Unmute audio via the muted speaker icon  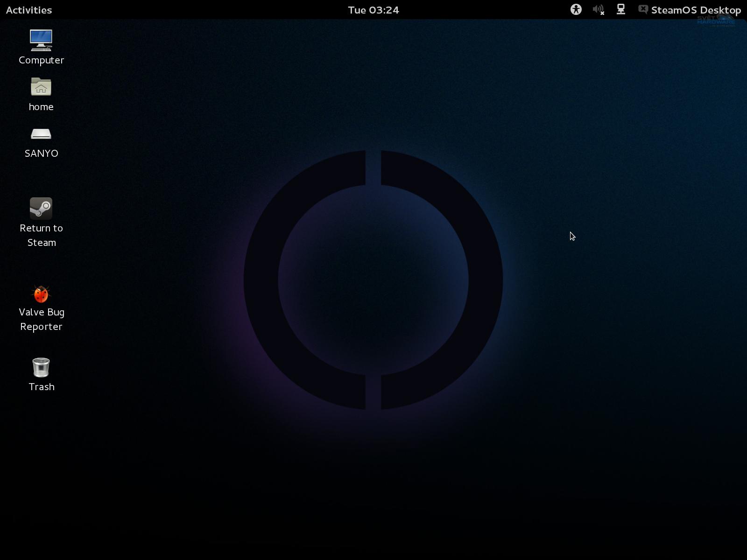[x=599, y=9]
